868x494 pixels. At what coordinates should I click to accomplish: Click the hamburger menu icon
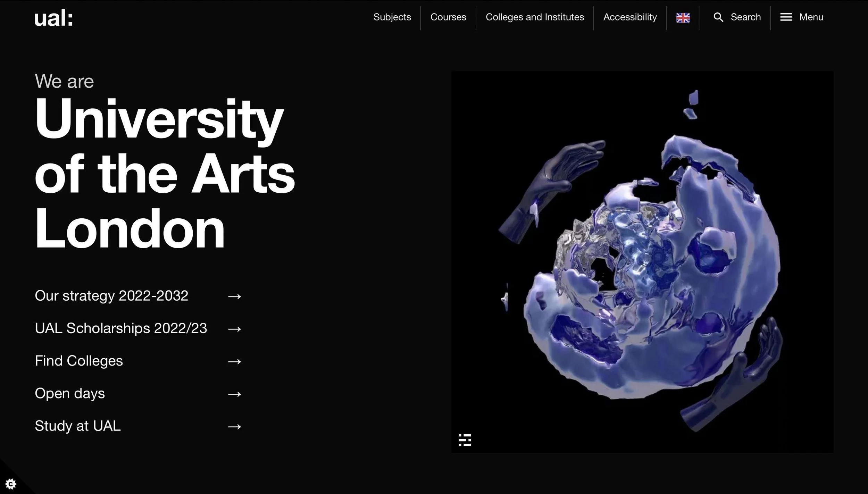point(786,17)
